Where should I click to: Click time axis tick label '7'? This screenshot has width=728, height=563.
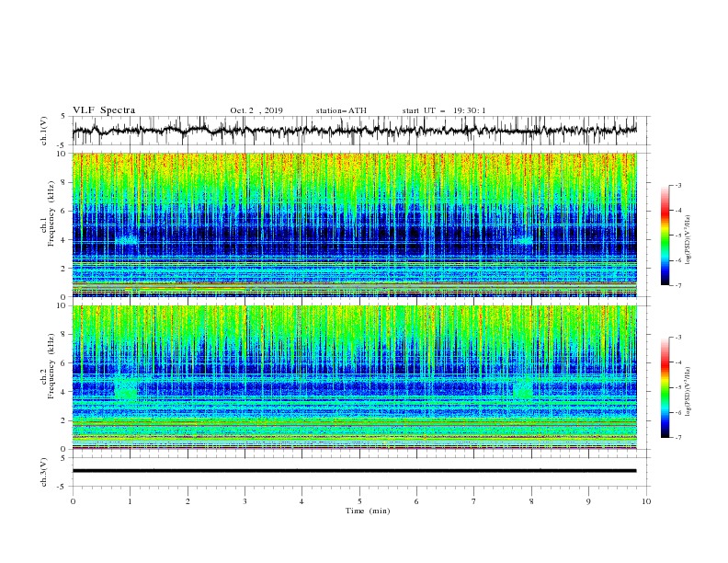474,501
